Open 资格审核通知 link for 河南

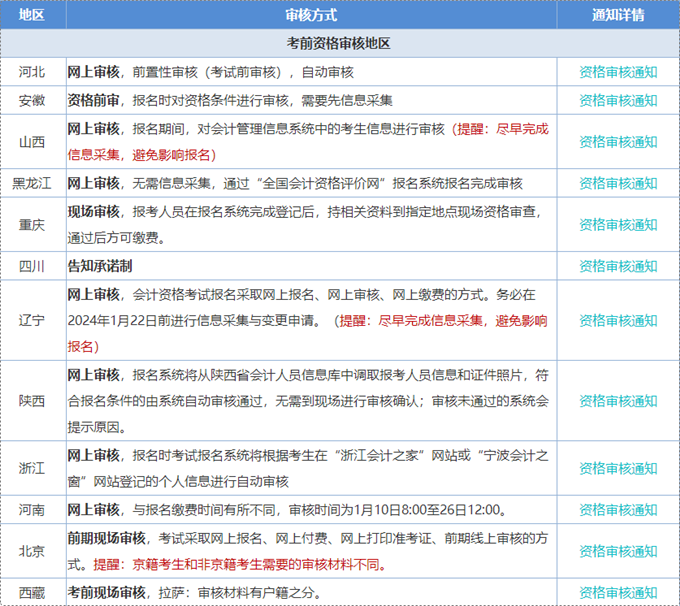(618, 510)
